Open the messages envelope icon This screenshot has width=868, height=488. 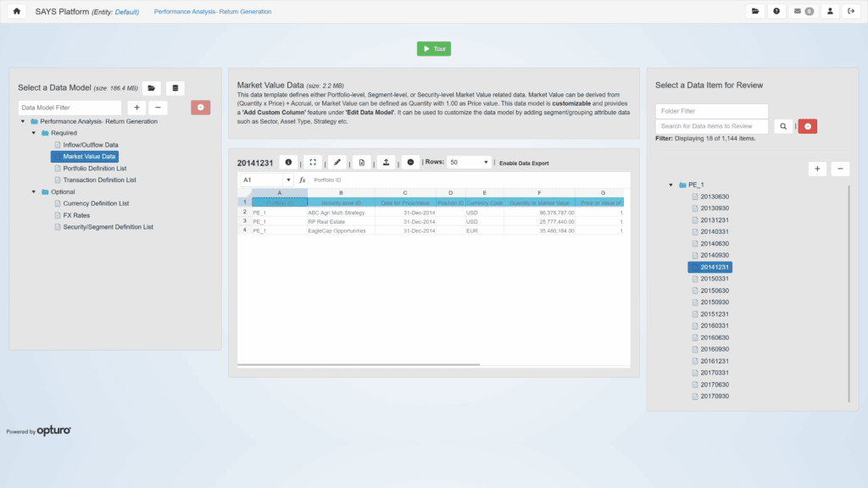coord(802,12)
